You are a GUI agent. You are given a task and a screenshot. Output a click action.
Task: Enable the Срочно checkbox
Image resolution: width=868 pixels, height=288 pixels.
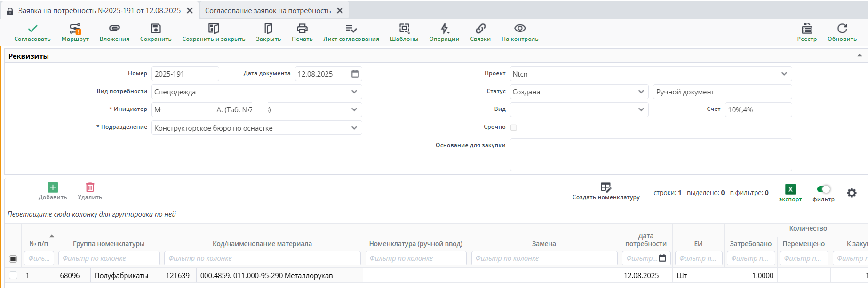click(x=514, y=127)
